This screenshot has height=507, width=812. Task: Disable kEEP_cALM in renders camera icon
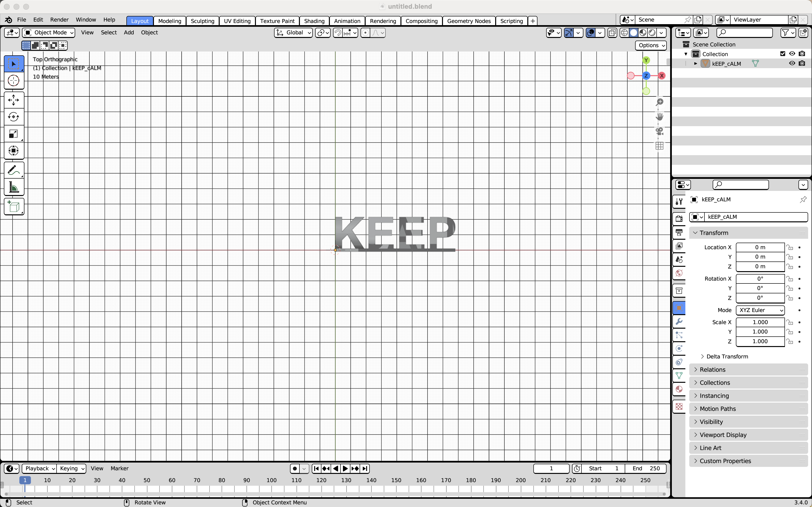point(802,63)
